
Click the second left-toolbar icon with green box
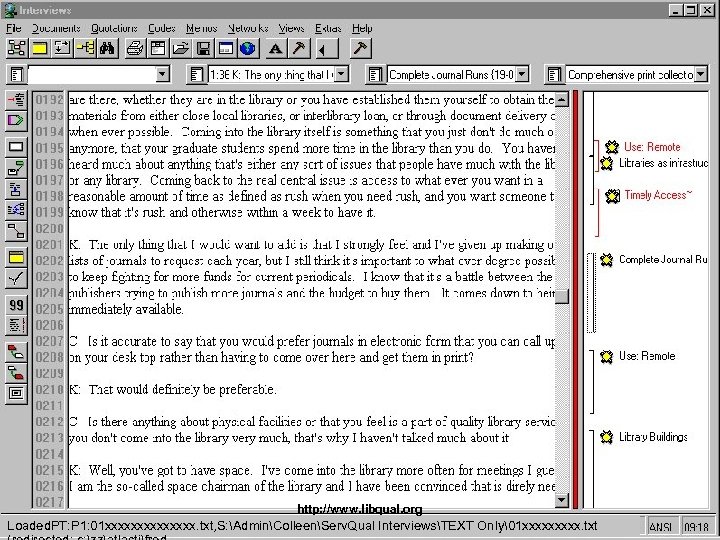coord(17,169)
